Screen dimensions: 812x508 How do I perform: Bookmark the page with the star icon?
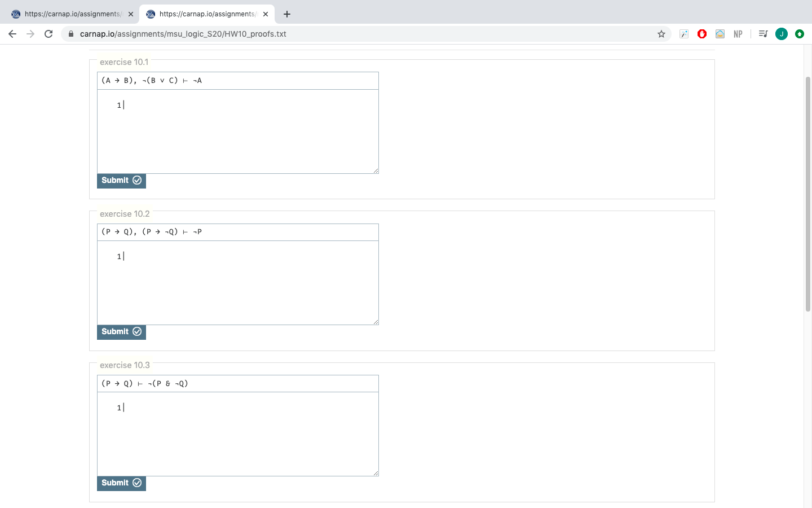661,34
